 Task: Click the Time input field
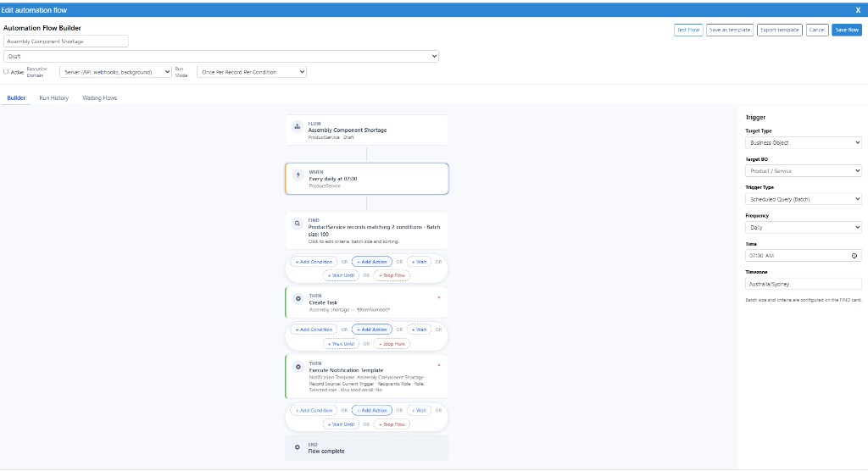click(x=804, y=256)
